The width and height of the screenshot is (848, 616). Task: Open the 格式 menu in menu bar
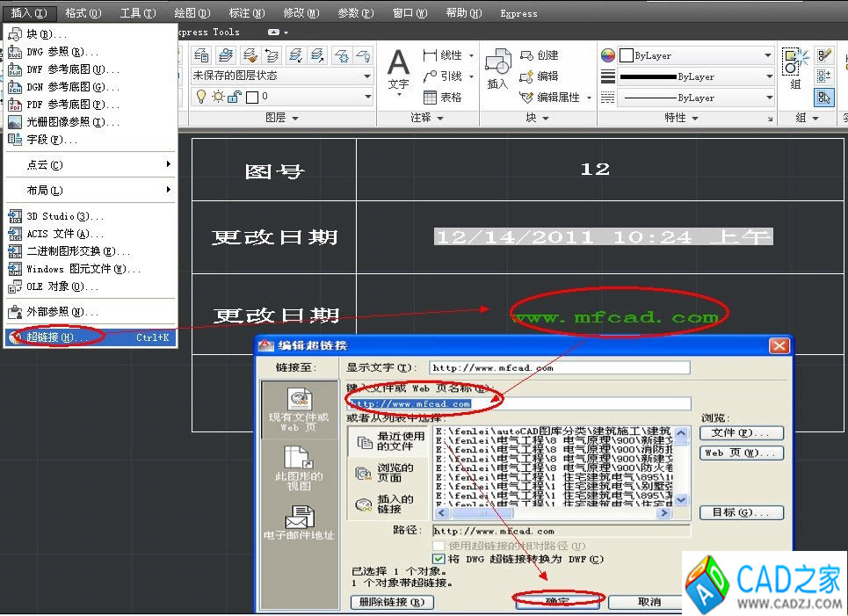pos(83,13)
